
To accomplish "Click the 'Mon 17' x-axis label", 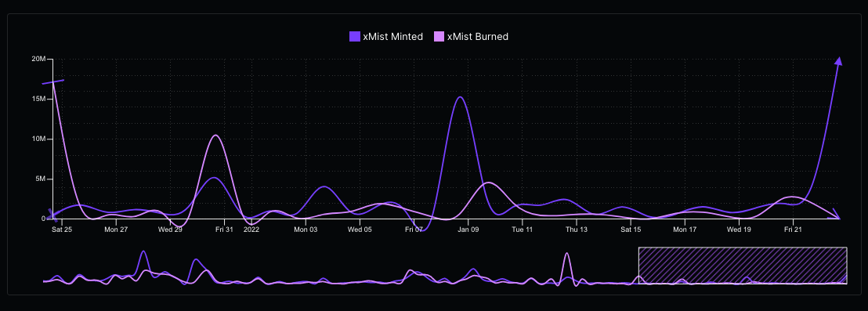I will coord(685,229).
